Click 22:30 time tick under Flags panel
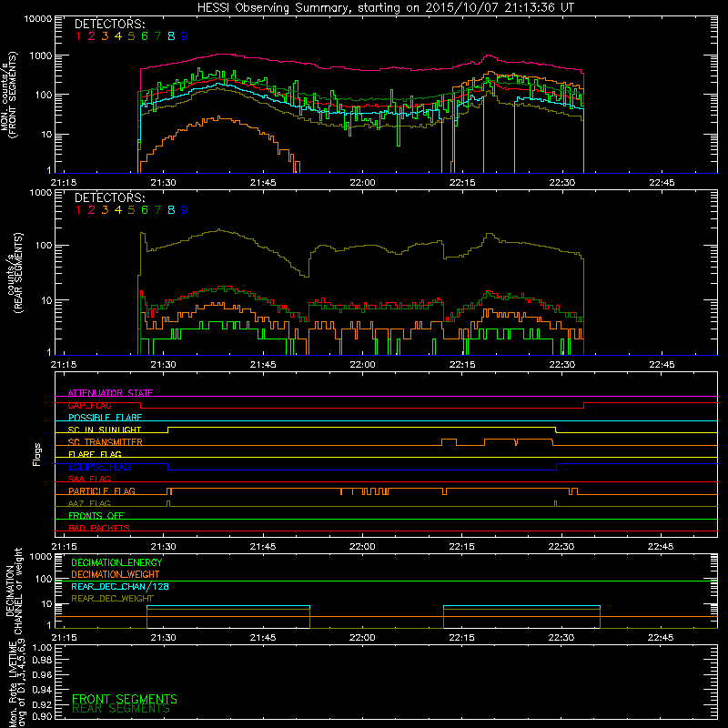The height and width of the screenshot is (728, 728). point(561,547)
